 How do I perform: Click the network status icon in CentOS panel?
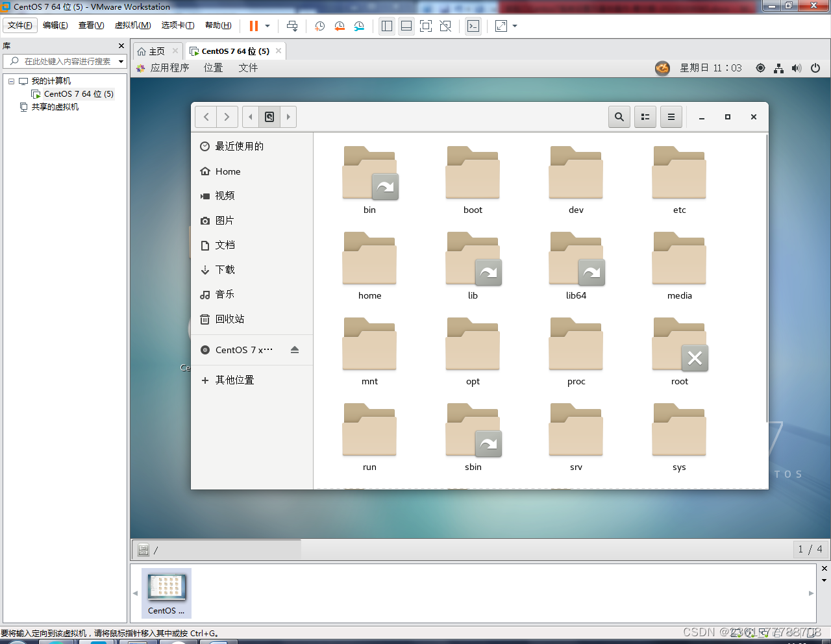coord(778,68)
